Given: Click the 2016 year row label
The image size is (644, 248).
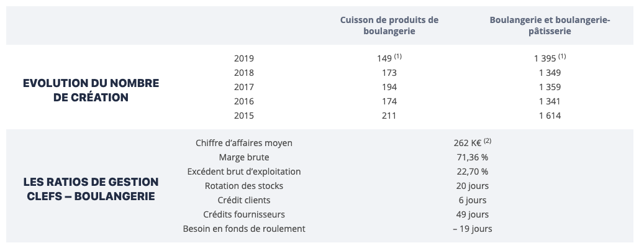Looking at the screenshot, I should (x=244, y=101).
